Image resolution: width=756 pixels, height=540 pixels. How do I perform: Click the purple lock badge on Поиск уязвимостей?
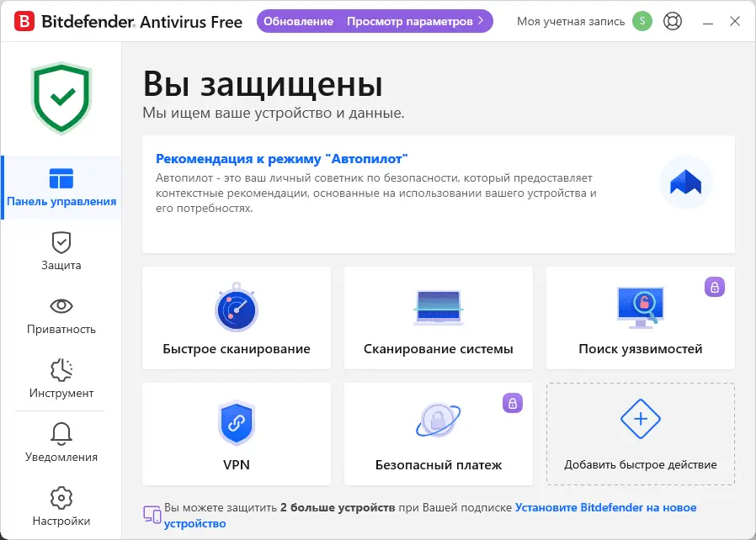(715, 287)
